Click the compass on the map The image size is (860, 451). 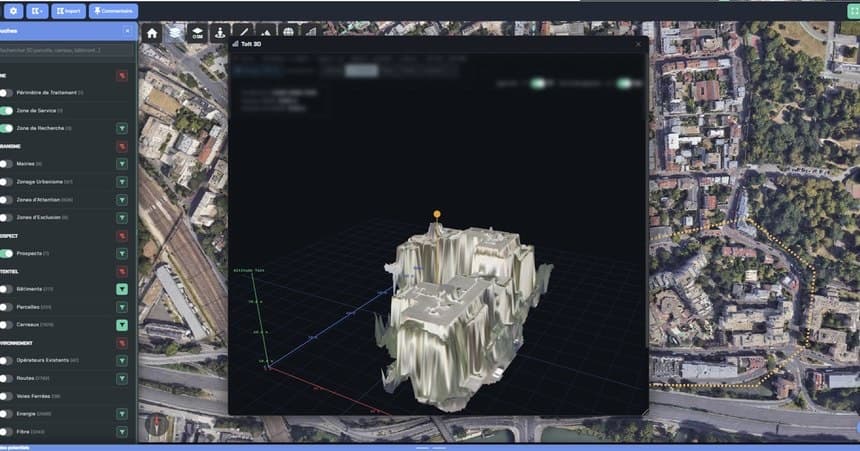pyautogui.click(x=156, y=424)
